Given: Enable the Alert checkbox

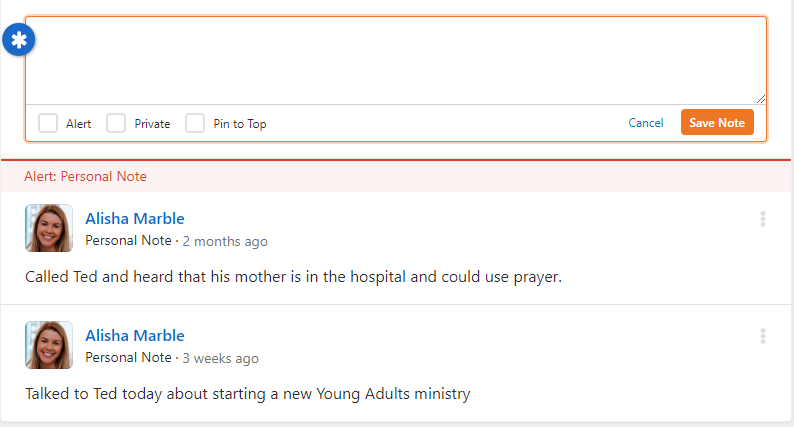Looking at the screenshot, I should click(x=48, y=123).
